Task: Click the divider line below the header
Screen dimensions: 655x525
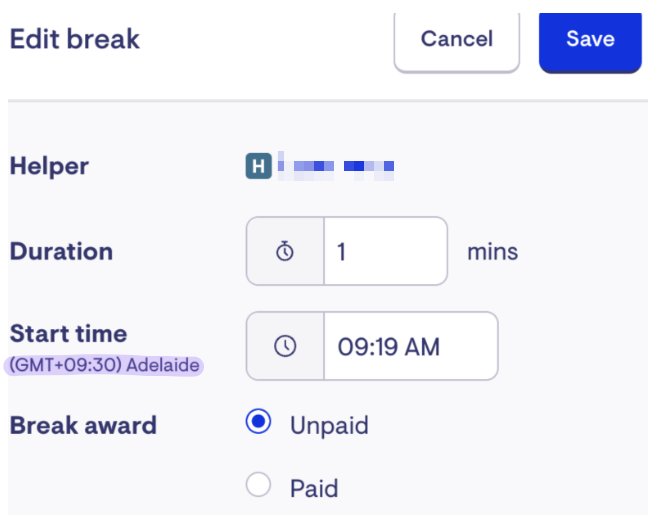Action: [x=327, y=100]
